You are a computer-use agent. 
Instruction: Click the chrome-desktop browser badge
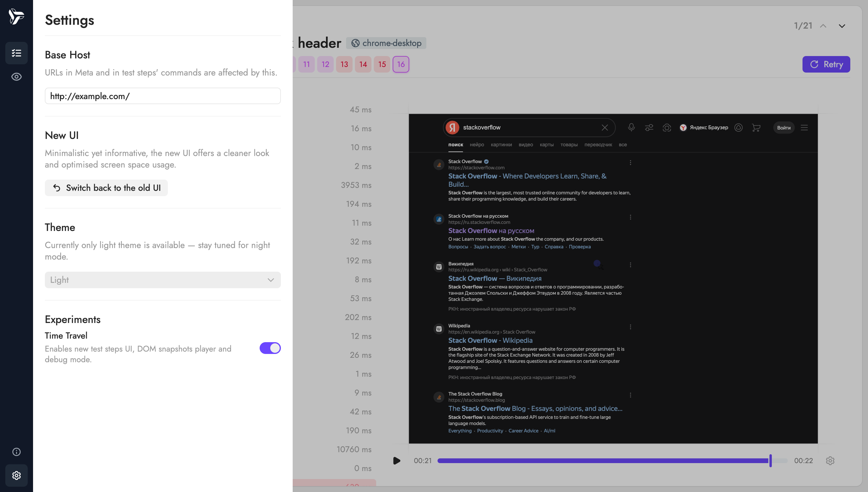click(386, 43)
